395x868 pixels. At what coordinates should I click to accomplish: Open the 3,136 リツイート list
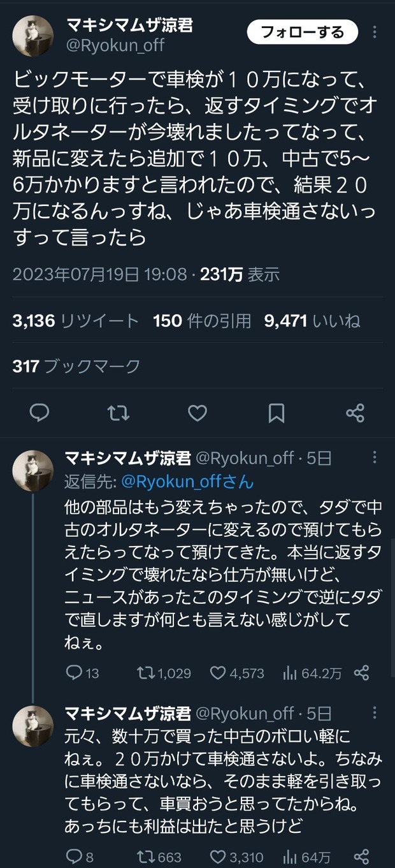click(x=75, y=321)
